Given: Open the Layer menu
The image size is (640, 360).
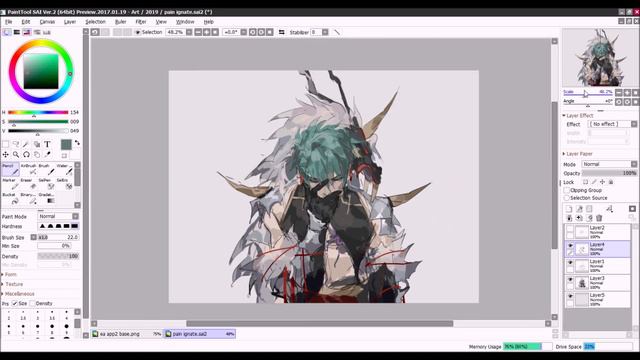Looking at the screenshot, I should coord(70,22).
